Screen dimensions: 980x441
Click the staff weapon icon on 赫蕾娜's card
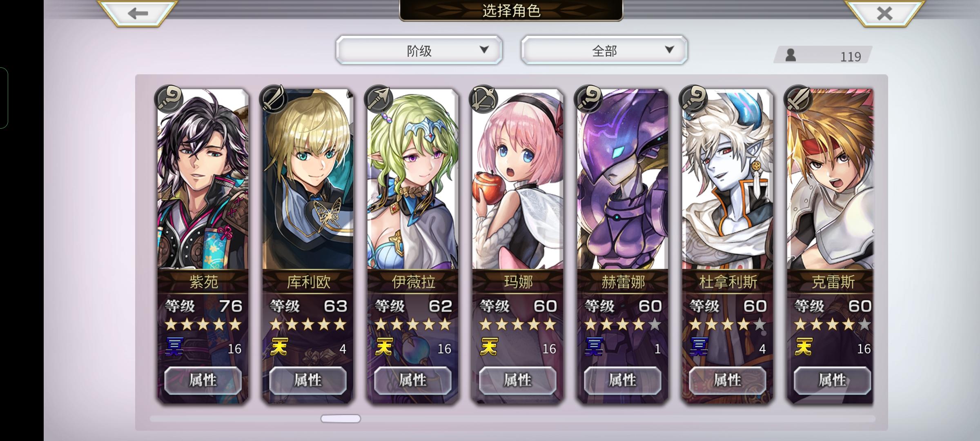coord(588,99)
